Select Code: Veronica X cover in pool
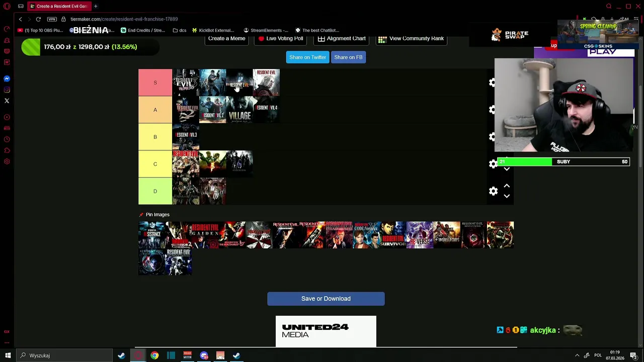Image resolution: width=644 pixels, height=362 pixels. pyautogui.click(x=366, y=235)
